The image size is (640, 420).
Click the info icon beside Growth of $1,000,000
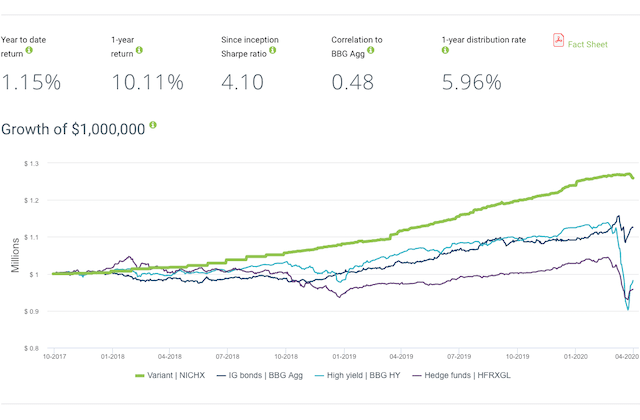click(153, 127)
